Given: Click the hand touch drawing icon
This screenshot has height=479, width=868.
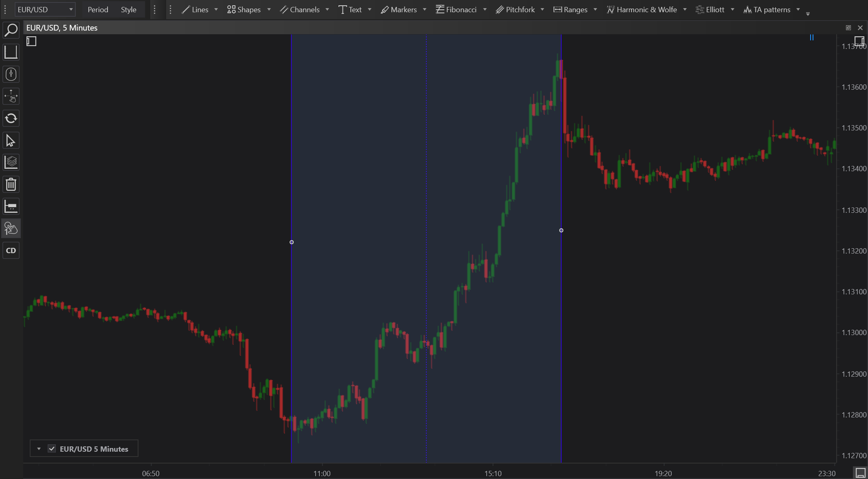Looking at the screenshot, I should click(11, 229).
